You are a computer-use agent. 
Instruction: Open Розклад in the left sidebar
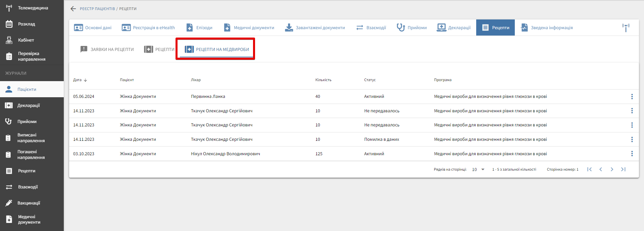coord(27,24)
